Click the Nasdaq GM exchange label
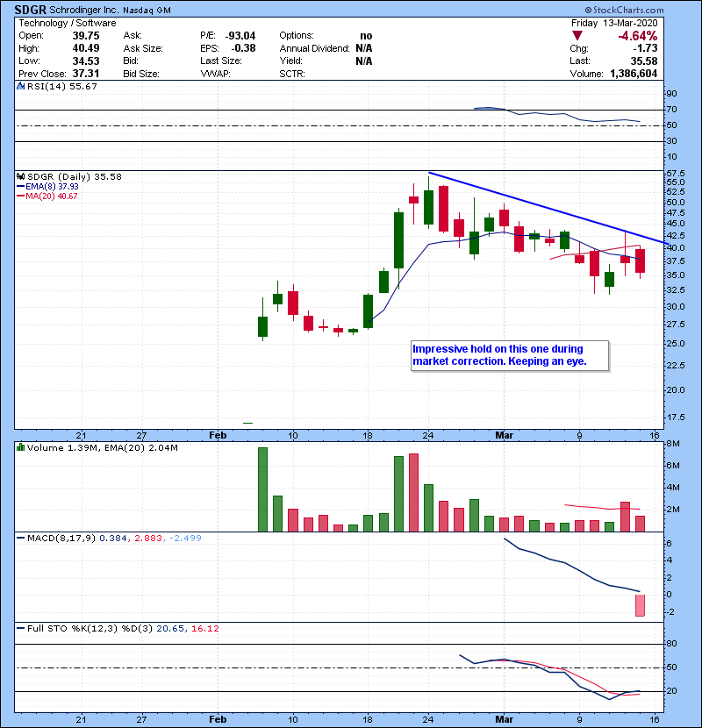 pyautogui.click(x=147, y=11)
